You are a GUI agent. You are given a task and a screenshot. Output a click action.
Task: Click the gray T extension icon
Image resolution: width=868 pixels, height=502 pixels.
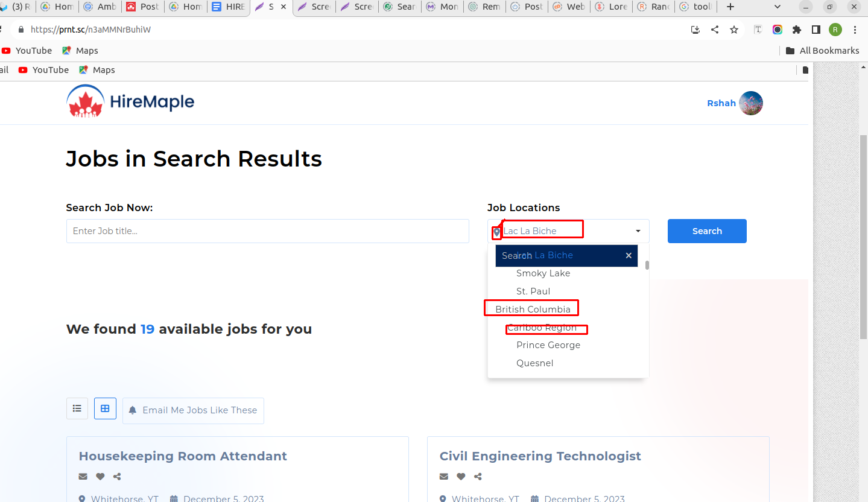[x=758, y=30]
